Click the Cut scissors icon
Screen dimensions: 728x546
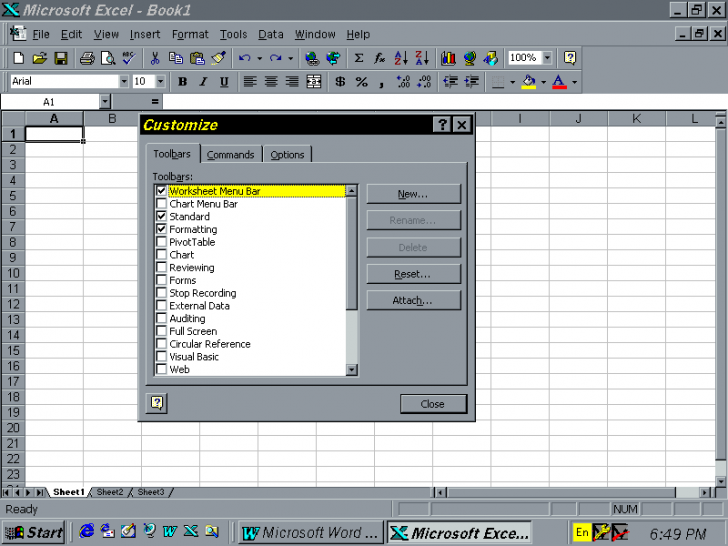pyautogui.click(x=155, y=58)
